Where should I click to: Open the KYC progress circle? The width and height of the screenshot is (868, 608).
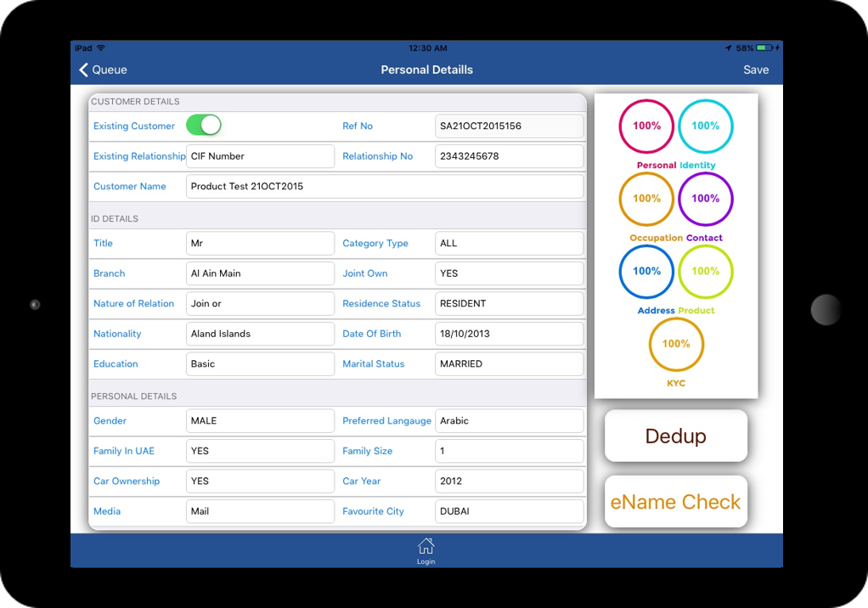[676, 344]
